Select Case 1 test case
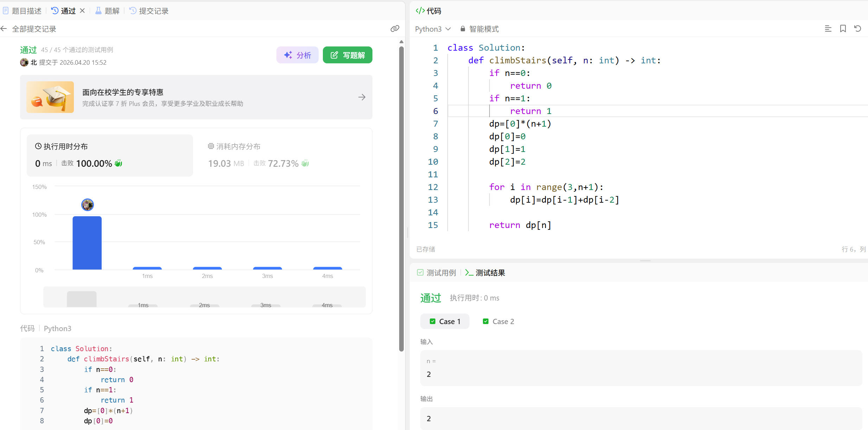The height and width of the screenshot is (430, 868). pyautogui.click(x=445, y=321)
